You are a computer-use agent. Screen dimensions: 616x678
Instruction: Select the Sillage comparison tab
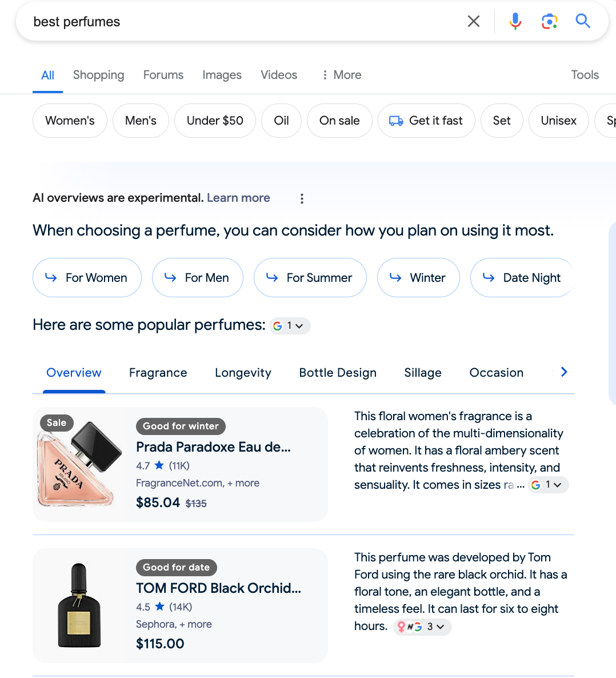(x=423, y=373)
